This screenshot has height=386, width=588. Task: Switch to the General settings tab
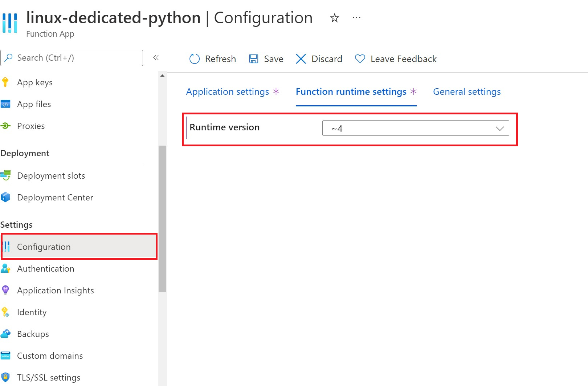pos(467,92)
